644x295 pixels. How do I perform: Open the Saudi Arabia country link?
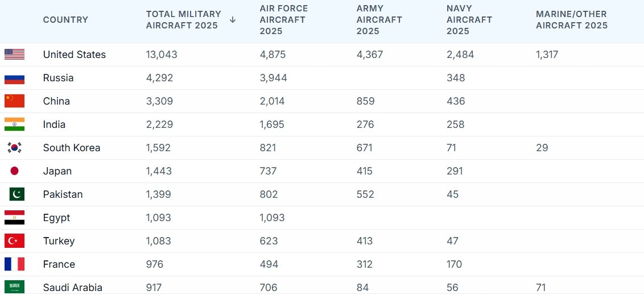[x=73, y=288]
